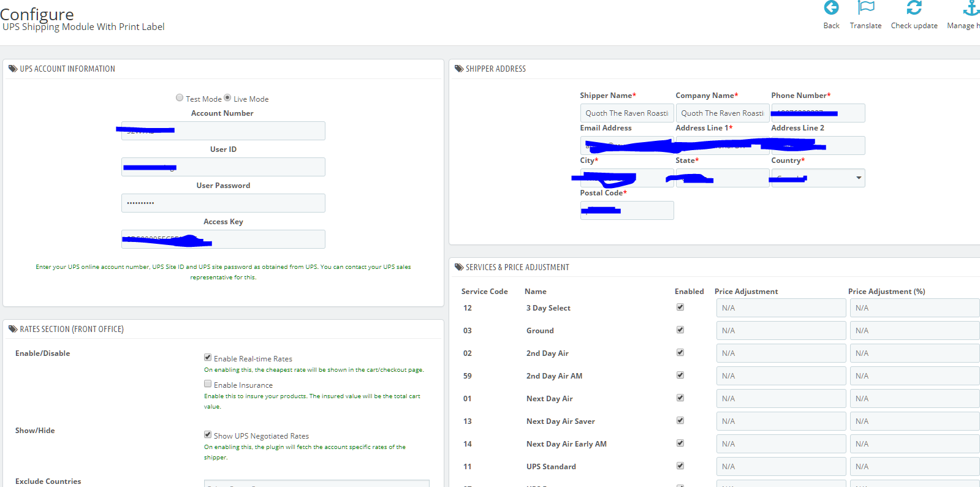Click the Configure page heading
980x487 pixels.
[x=37, y=13]
